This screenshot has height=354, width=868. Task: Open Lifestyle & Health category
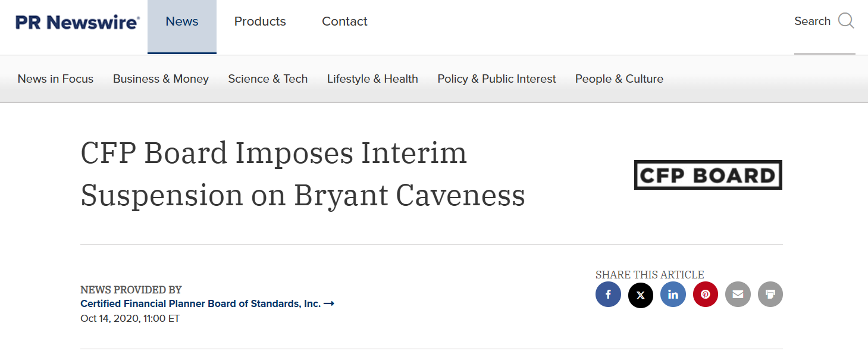point(372,79)
